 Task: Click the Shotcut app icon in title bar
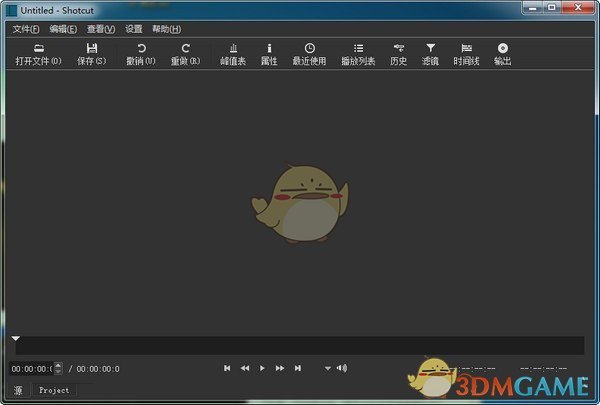coord(11,10)
